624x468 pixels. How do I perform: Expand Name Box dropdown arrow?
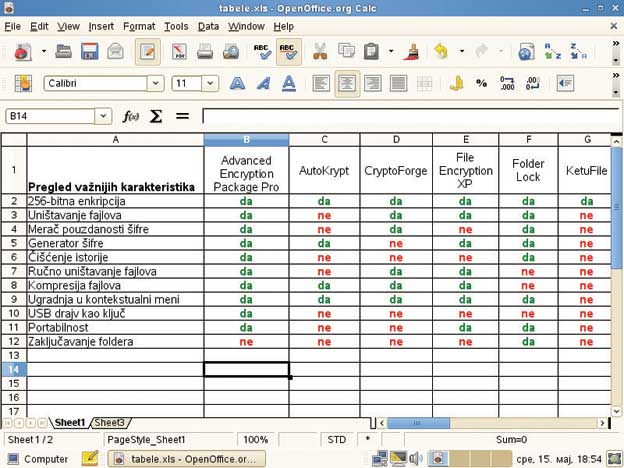[103, 116]
